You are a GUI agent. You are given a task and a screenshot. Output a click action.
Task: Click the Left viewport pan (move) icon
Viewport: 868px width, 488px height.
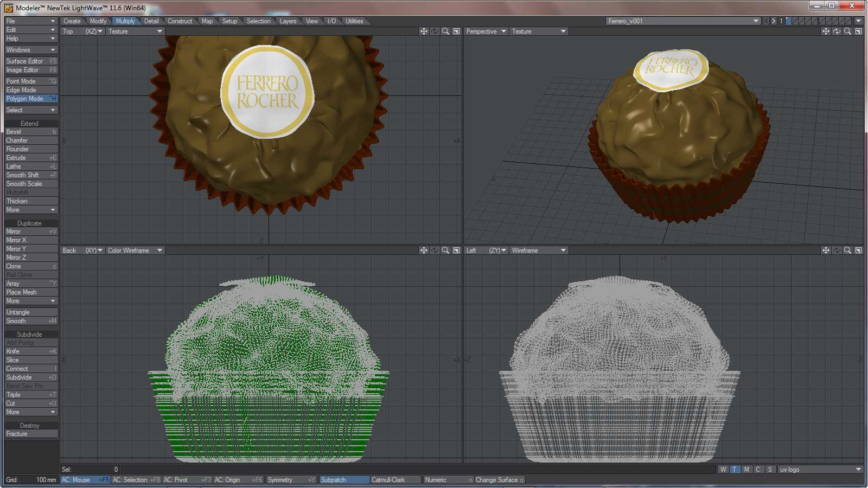(x=826, y=251)
